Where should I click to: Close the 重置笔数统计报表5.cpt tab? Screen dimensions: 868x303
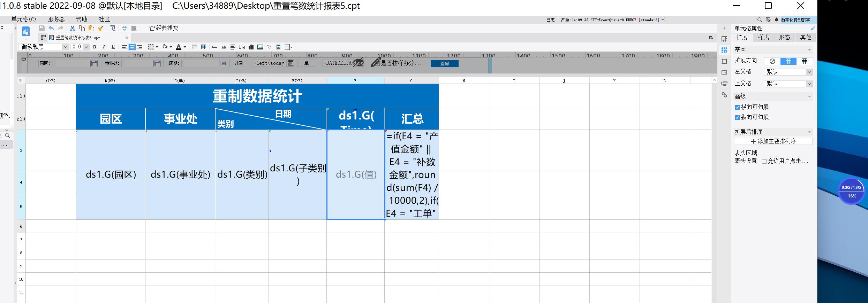[x=127, y=38]
